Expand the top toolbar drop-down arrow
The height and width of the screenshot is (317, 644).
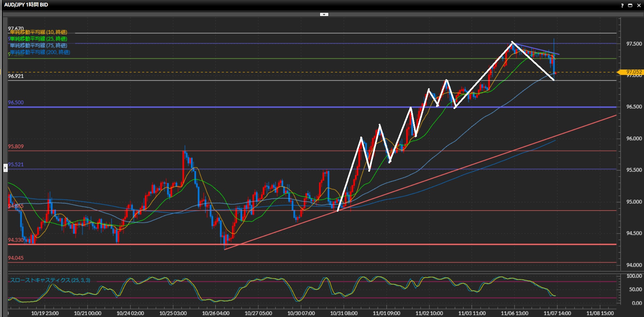click(324, 14)
